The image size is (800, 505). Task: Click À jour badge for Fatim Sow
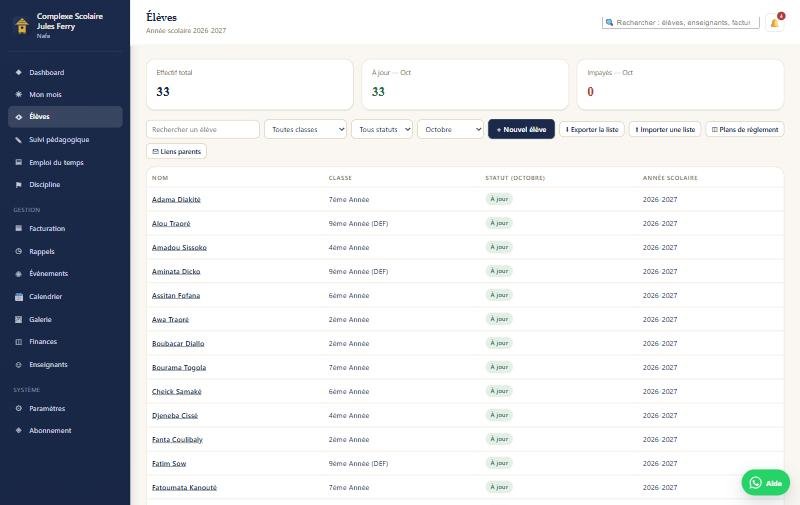click(499, 463)
